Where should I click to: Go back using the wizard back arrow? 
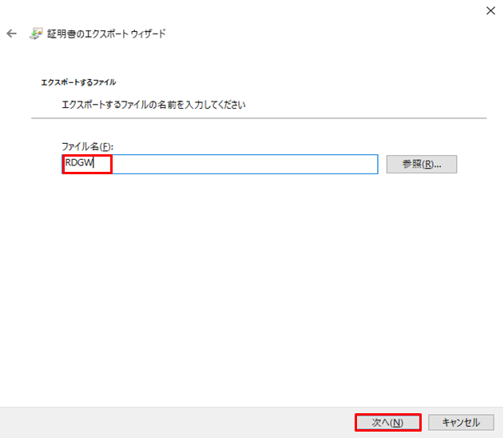[x=11, y=34]
